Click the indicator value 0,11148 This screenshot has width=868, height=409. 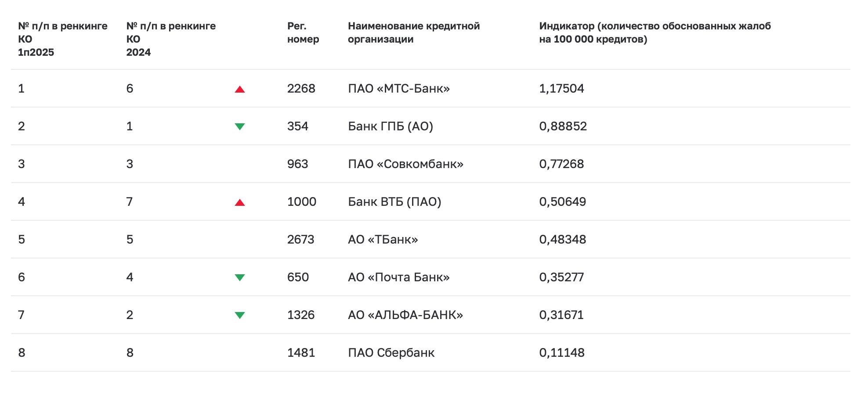click(561, 353)
